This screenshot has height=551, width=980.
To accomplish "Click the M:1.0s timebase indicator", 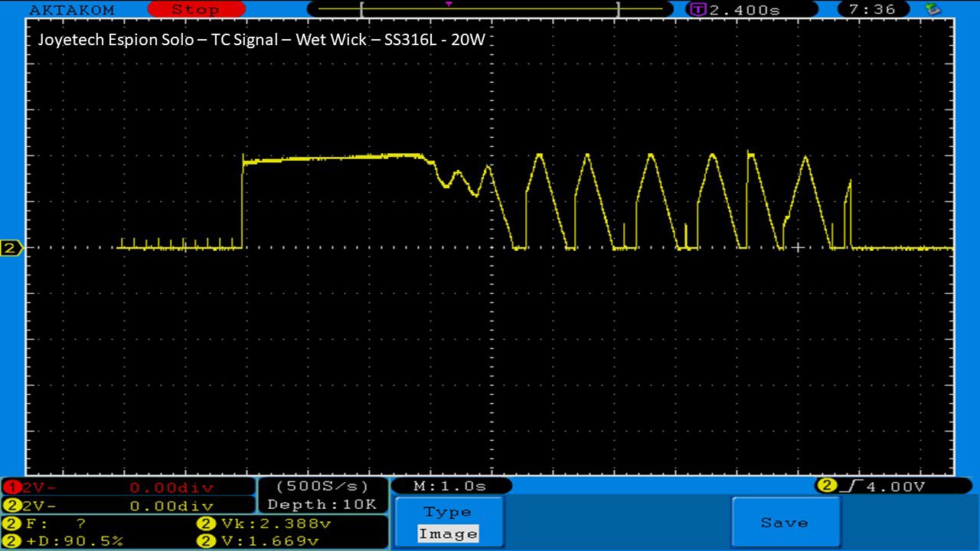I will (x=450, y=486).
